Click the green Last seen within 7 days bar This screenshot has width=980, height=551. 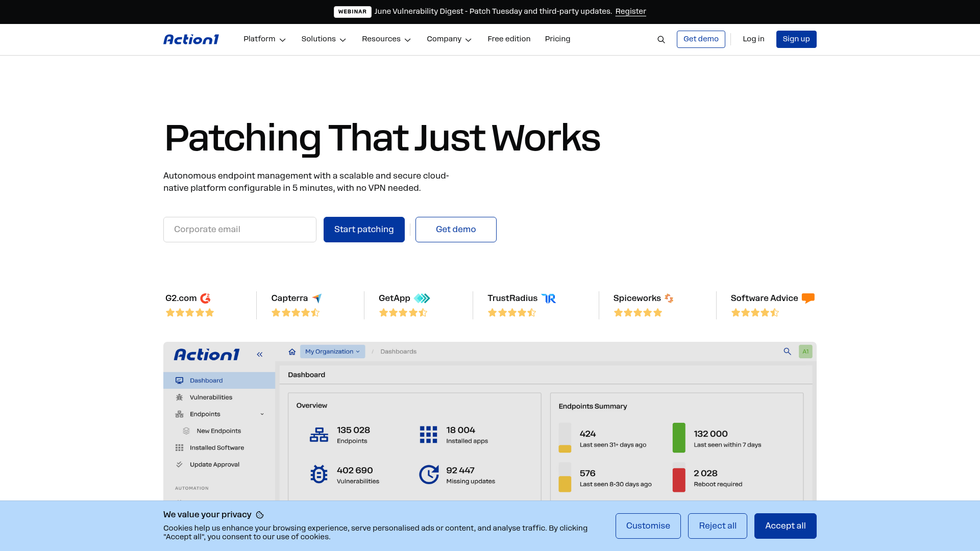click(679, 438)
